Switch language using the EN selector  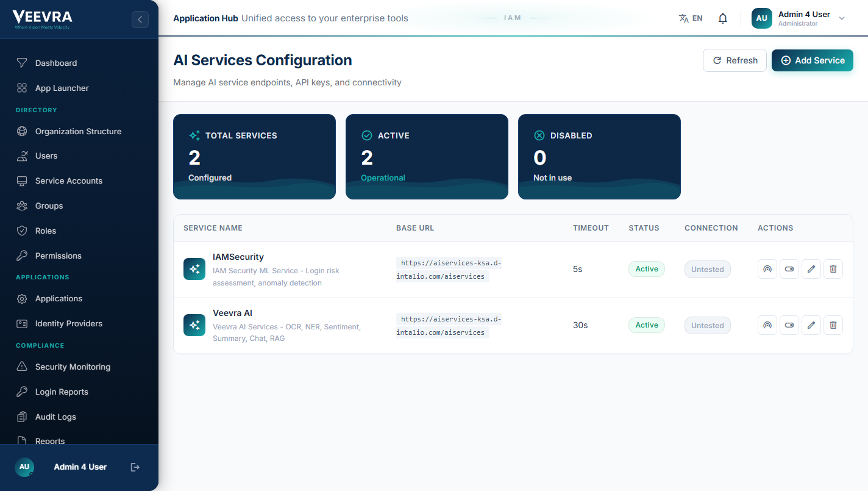tap(691, 18)
